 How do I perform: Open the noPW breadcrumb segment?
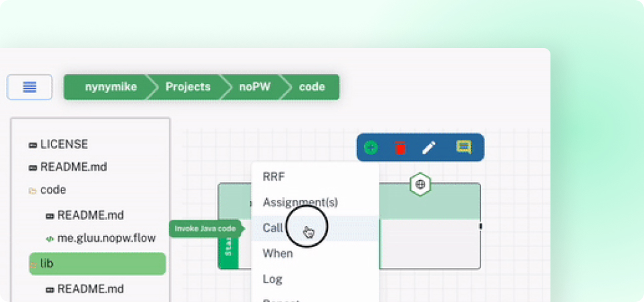(x=254, y=87)
